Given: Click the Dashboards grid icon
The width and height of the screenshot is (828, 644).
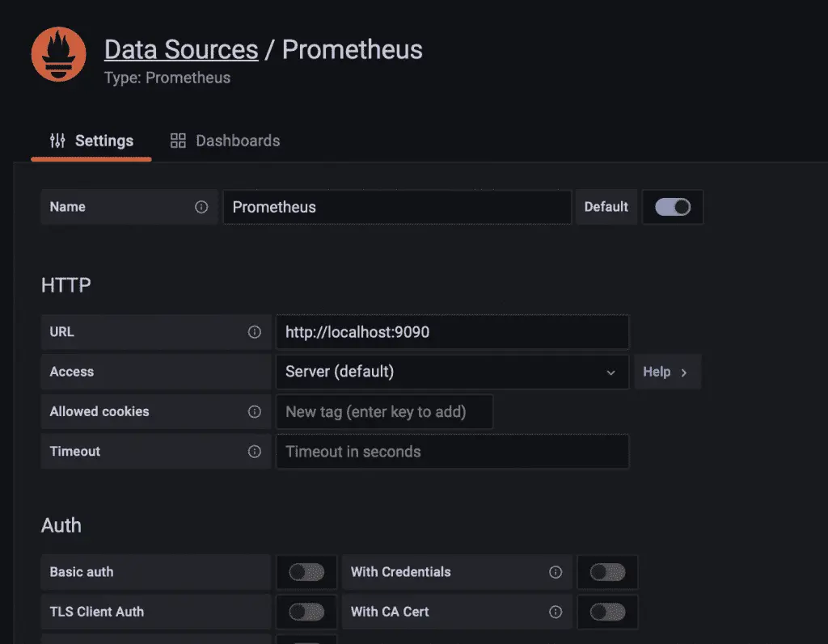Looking at the screenshot, I should point(178,141).
